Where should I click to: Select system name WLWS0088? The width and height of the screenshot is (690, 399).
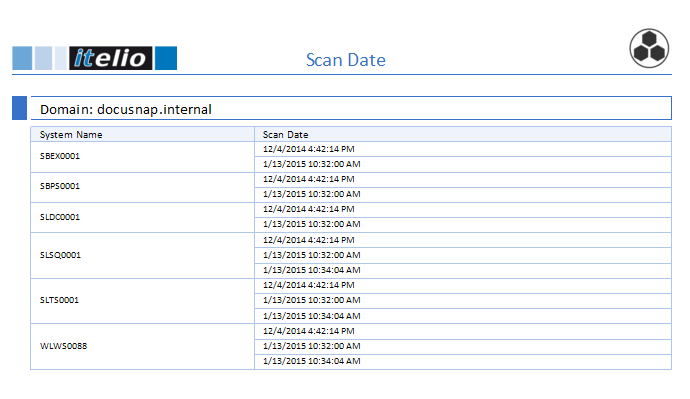click(x=63, y=346)
